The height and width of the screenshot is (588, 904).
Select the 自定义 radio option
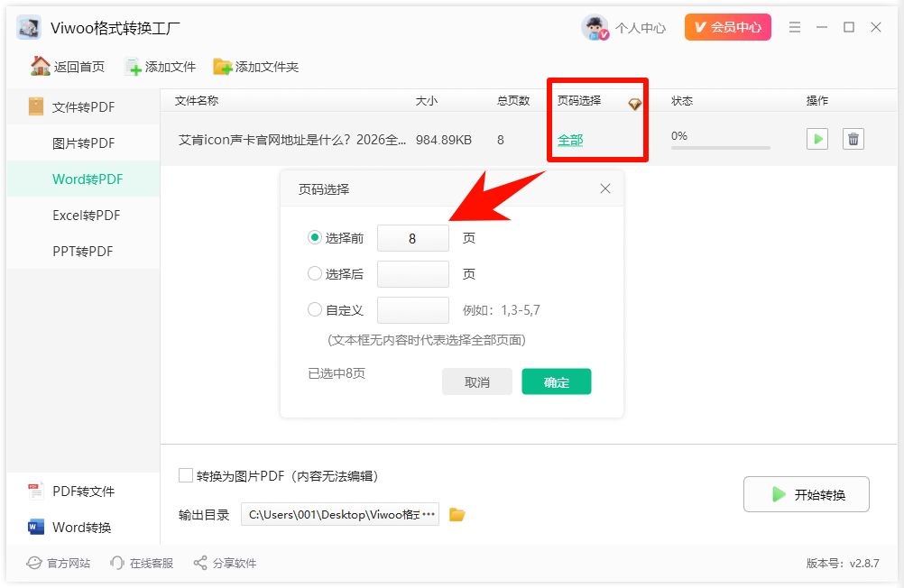[314, 309]
